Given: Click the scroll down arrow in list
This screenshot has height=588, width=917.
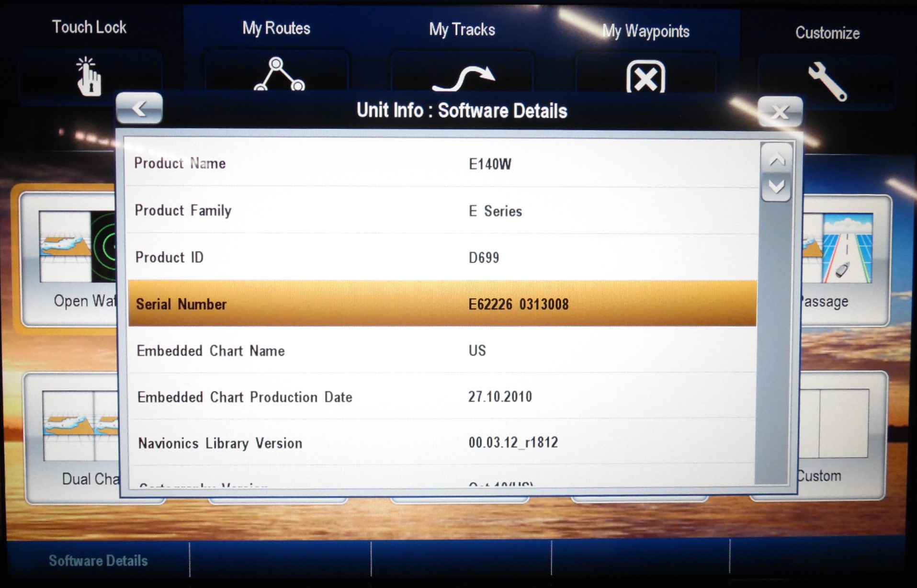Looking at the screenshot, I should pos(776,187).
